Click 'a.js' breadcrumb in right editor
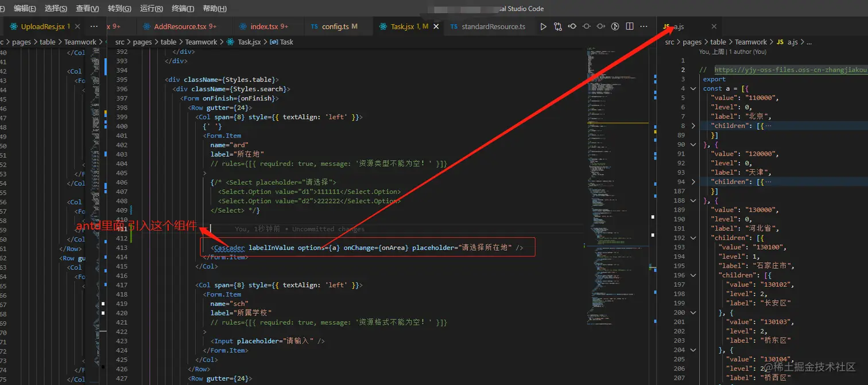Image resolution: width=868 pixels, height=385 pixels. [x=792, y=42]
